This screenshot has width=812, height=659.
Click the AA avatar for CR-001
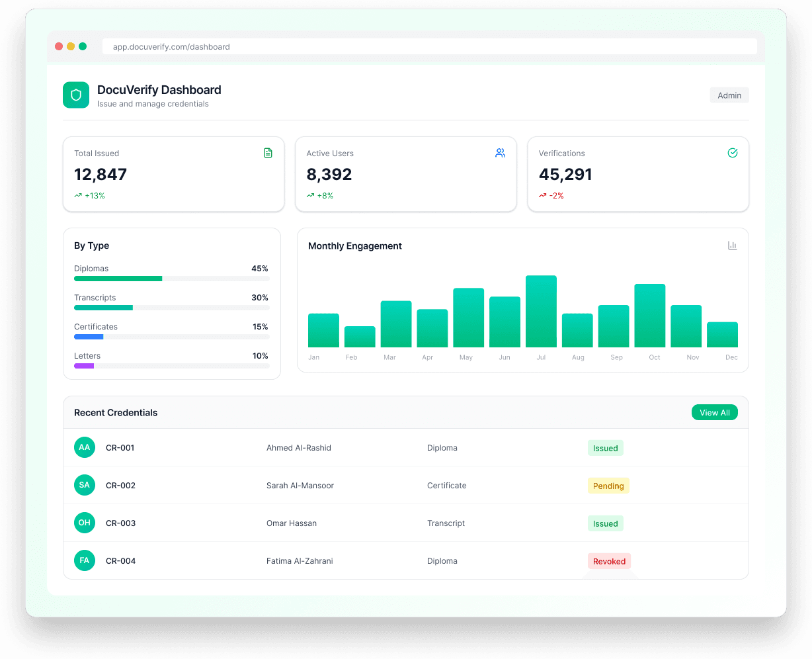tap(85, 447)
